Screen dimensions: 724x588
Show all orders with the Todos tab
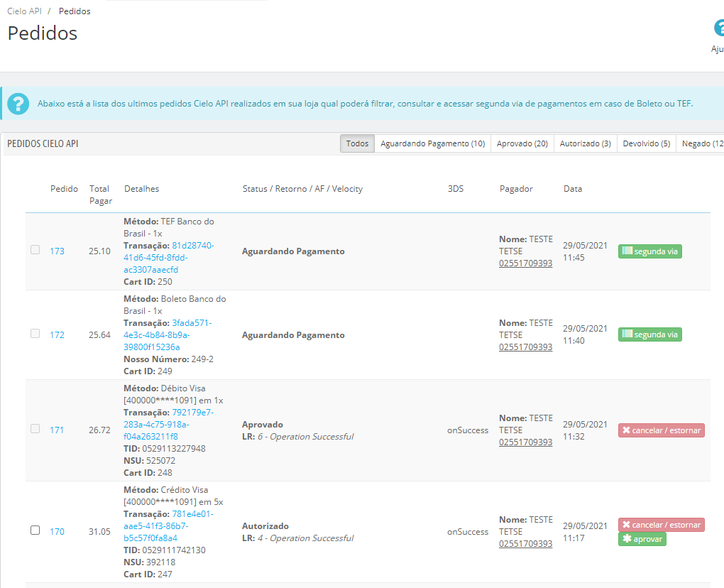click(x=357, y=143)
